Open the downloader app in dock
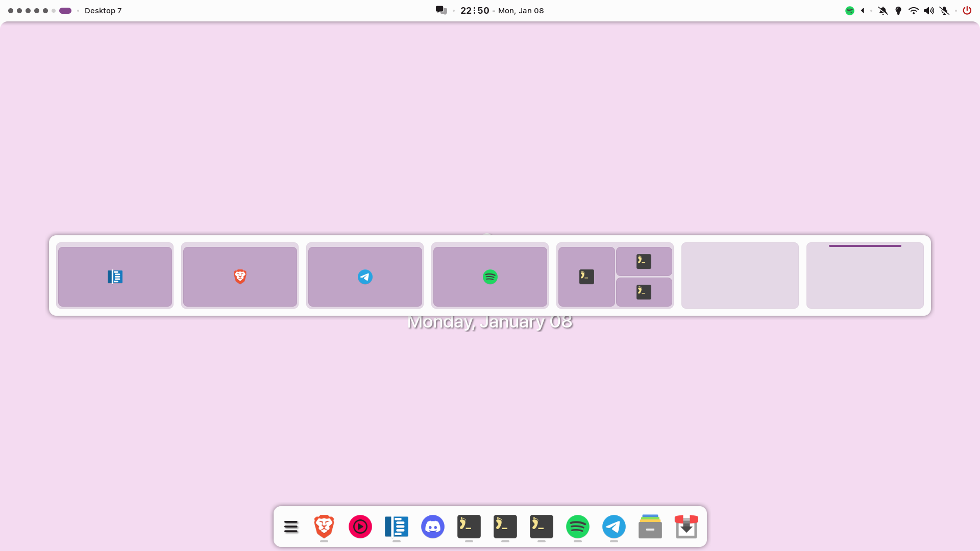The width and height of the screenshot is (980, 551). pos(687,527)
